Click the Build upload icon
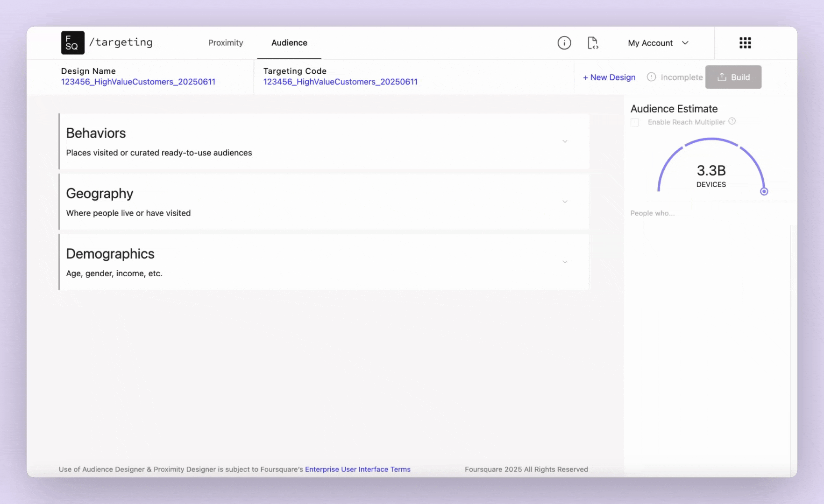824x504 pixels. tap(722, 77)
